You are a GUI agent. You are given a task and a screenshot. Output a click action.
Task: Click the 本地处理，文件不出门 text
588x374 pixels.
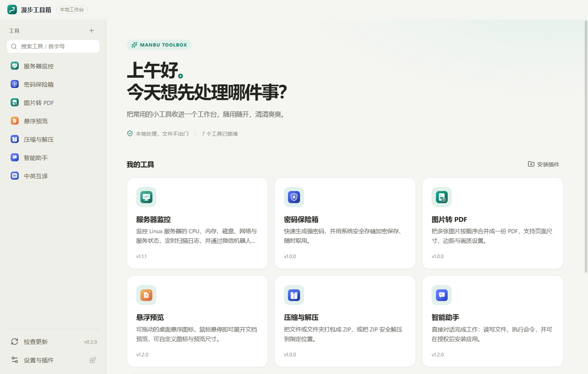[x=162, y=134]
